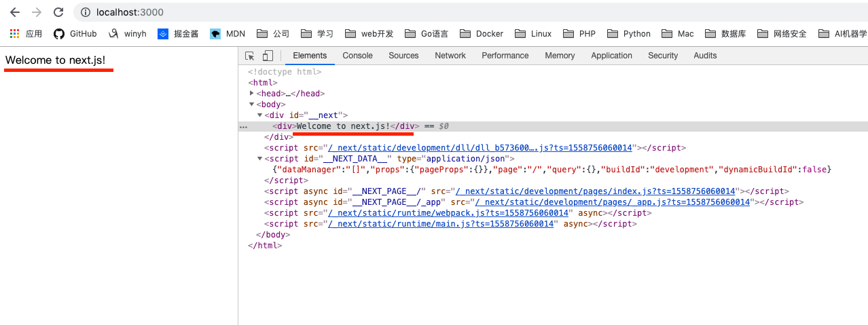Viewport: 868px width, 325px height.
Task: Switch to the Audits tab
Action: coord(705,56)
